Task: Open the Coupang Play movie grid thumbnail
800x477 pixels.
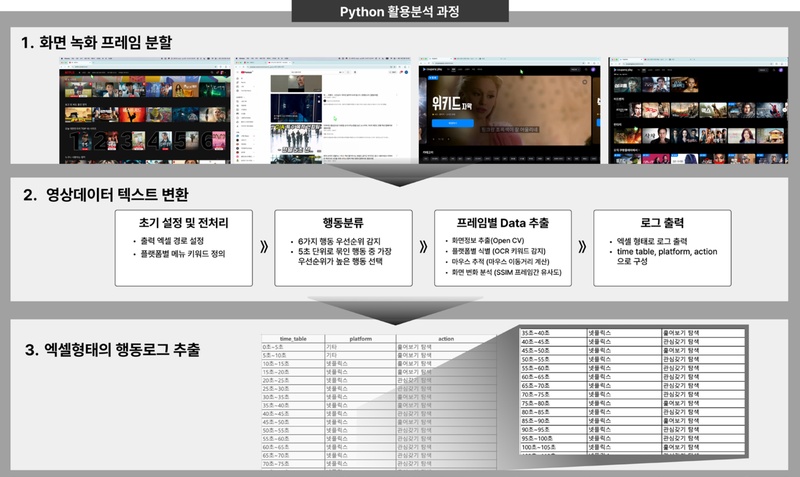Action: 698,111
